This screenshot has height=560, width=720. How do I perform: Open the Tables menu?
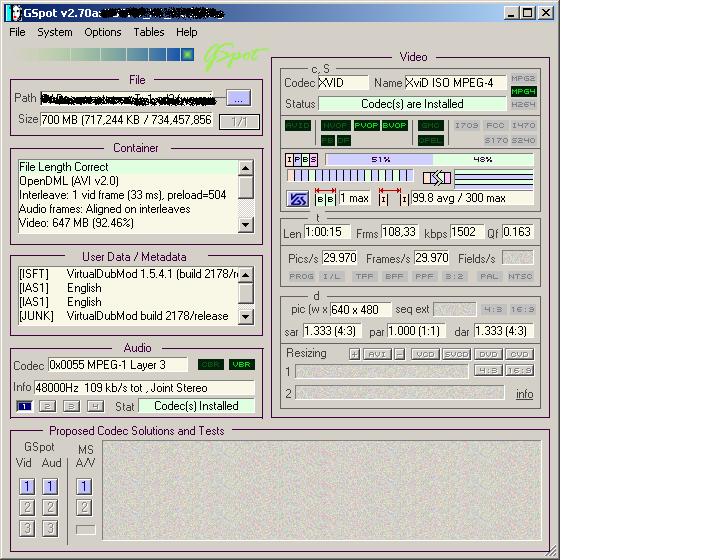[x=149, y=32]
